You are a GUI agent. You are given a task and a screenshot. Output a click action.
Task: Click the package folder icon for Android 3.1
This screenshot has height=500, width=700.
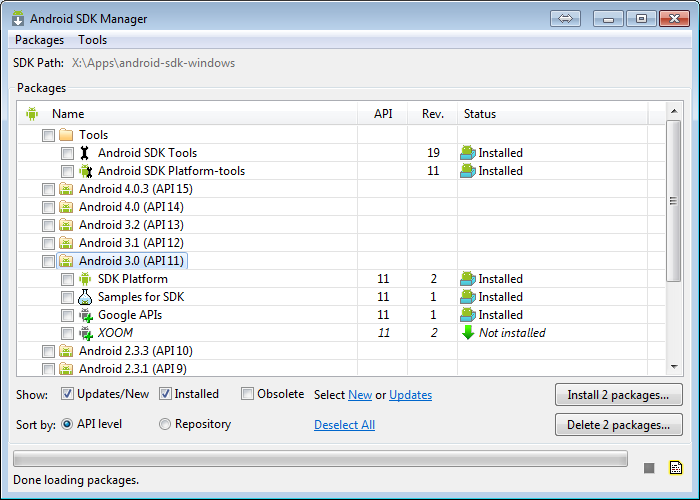(x=66, y=243)
